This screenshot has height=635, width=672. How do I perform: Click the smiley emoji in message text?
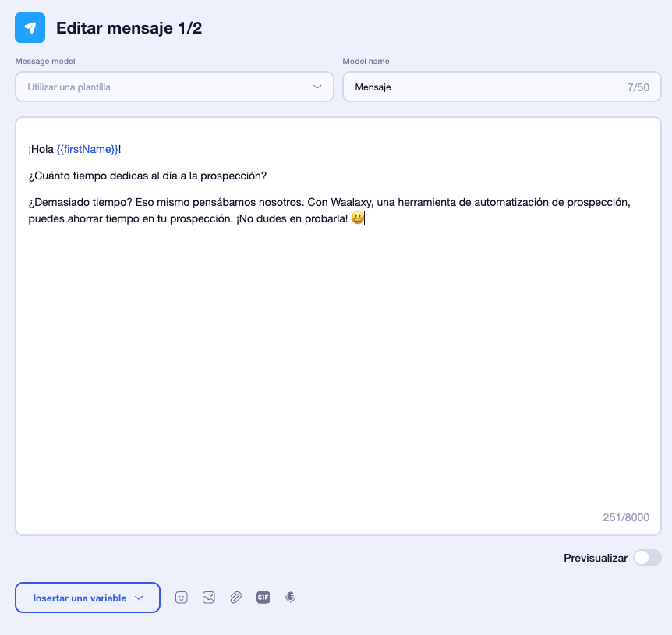point(357,219)
